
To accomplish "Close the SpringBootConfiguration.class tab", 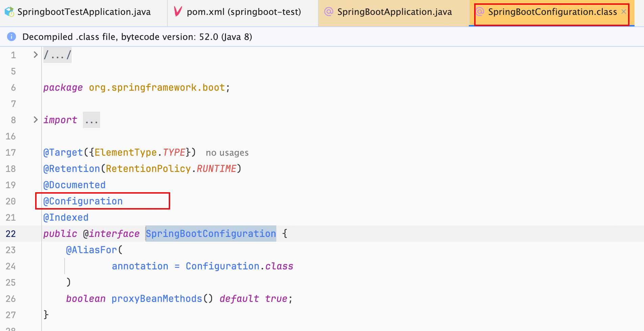I will (x=624, y=12).
